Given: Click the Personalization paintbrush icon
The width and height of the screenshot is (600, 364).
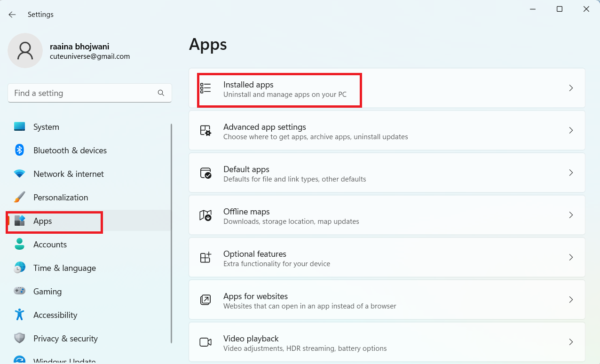Looking at the screenshot, I should tap(19, 198).
